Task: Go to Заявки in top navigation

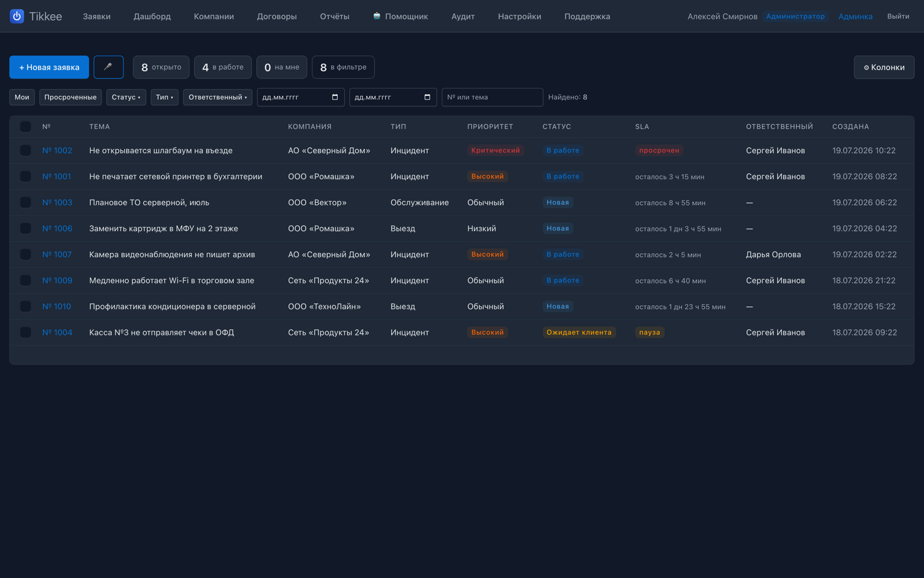Action: click(96, 16)
